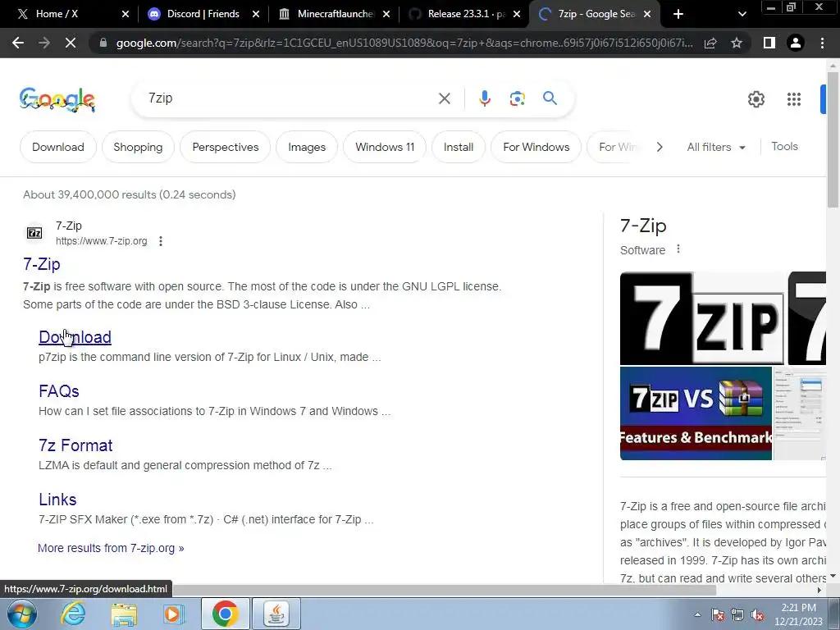
Task: Open the Download sitelink
Action: (x=75, y=337)
